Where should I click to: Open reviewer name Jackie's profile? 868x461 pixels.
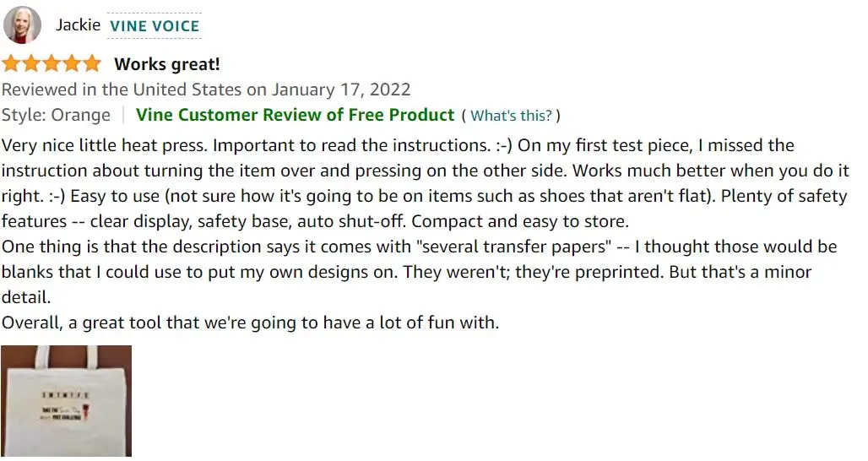pos(78,24)
